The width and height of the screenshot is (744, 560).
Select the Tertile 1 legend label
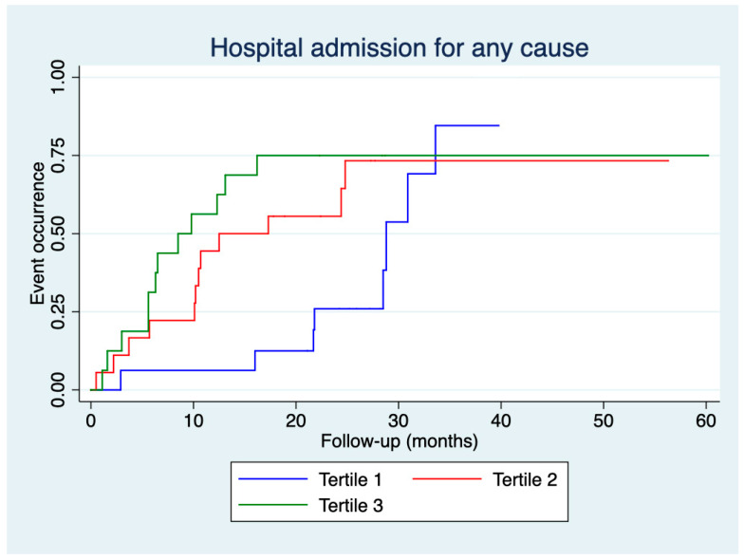(350, 480)
